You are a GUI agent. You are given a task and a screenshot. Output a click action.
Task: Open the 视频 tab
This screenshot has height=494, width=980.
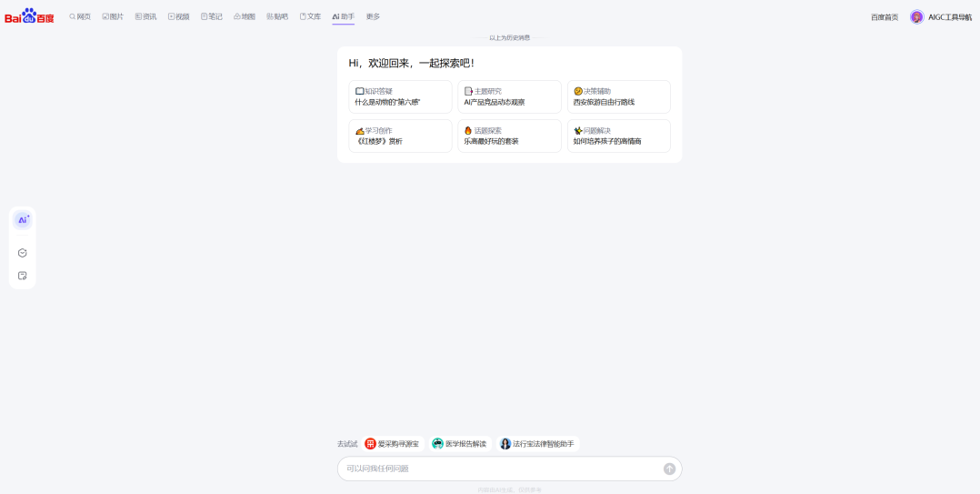(178, 16)
